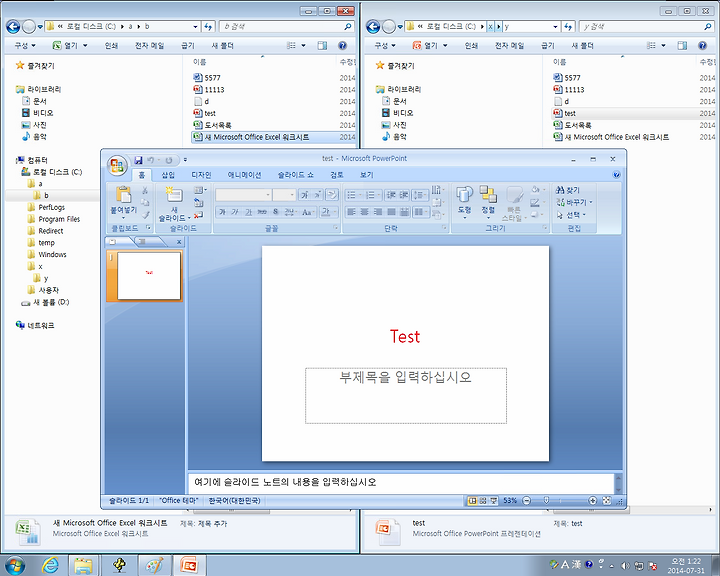Switch to 애니메이션 ribbon tab
This screenshot has width=720, height=576.
pos(244,175)
